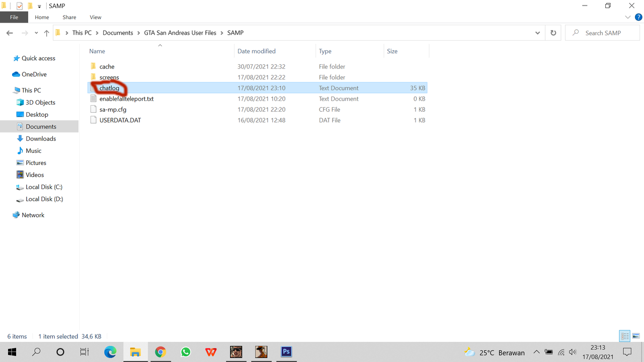Expand the chevron before SAMP in address bar
The height and width of the screenshot is (362, 644).
click(222, 33)
